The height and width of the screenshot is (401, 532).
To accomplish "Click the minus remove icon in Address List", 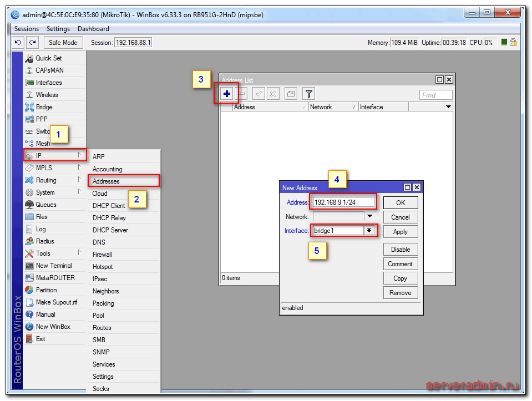I will click(241, 94).
